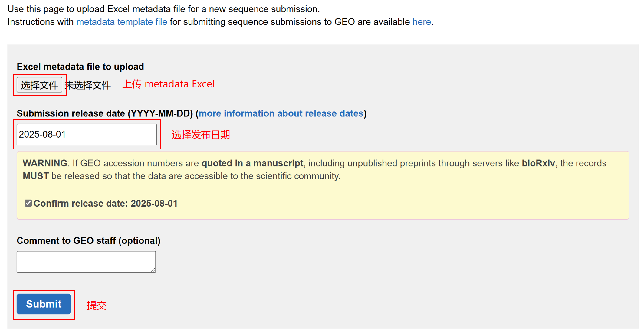The image size is (644, 333).
Task: Click the 选择文件 file chooser button
Action: (39, 85)
